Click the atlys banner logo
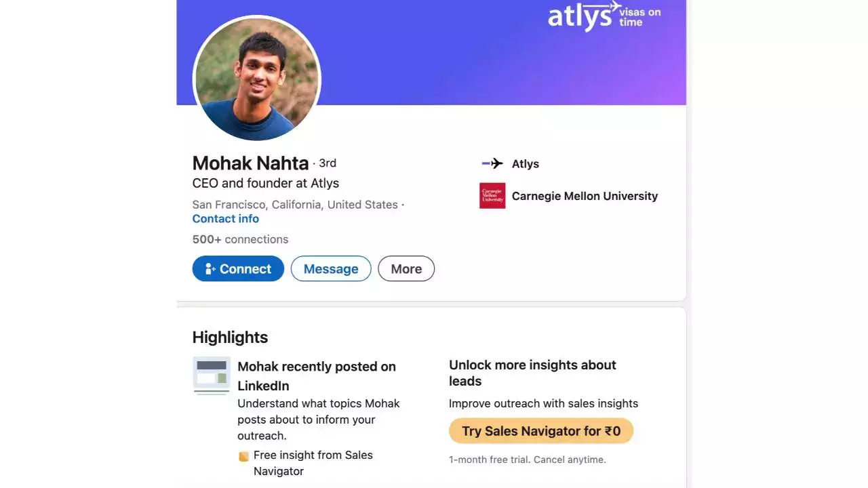This screenshot has height=488, width=868. 604,16
